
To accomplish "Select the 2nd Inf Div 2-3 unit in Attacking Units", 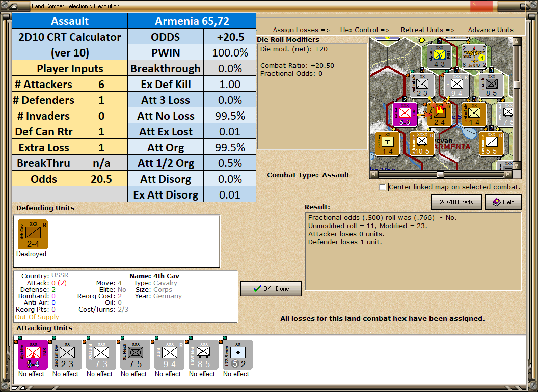I will (x=67, y=355).
